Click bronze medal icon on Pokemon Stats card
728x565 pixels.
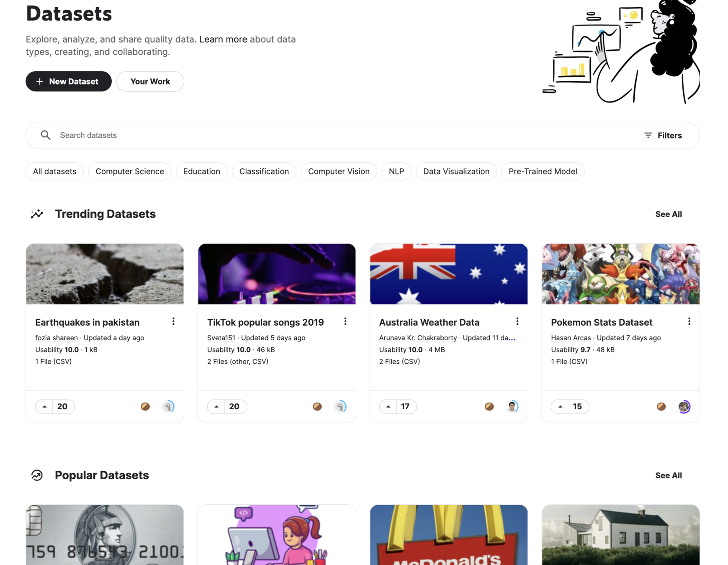pos(661,406)
